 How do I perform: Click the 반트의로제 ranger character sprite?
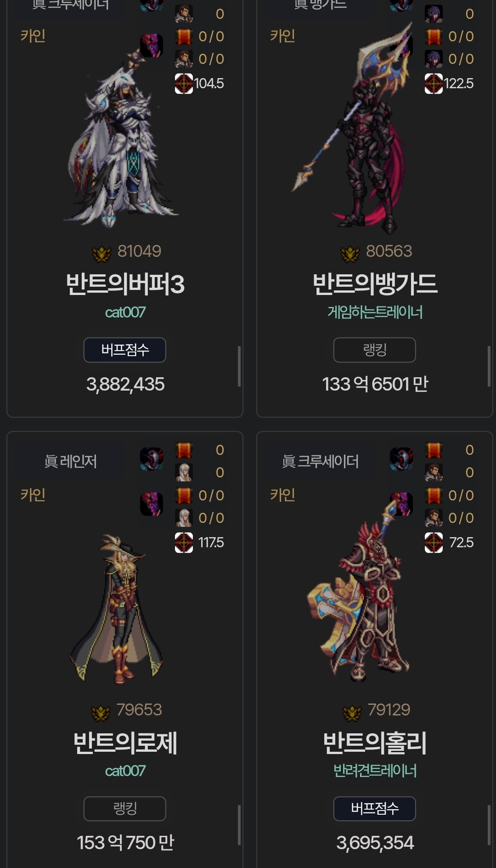pos(117,609)
